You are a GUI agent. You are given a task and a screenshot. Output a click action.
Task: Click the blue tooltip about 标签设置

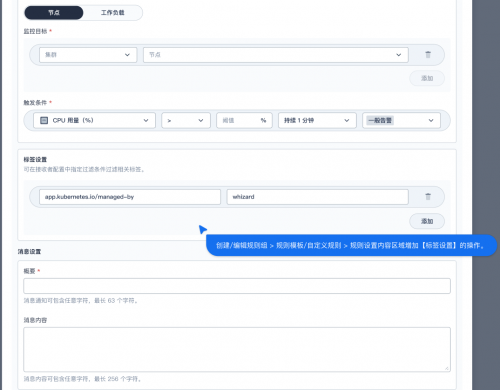click(x=351, y=245)
